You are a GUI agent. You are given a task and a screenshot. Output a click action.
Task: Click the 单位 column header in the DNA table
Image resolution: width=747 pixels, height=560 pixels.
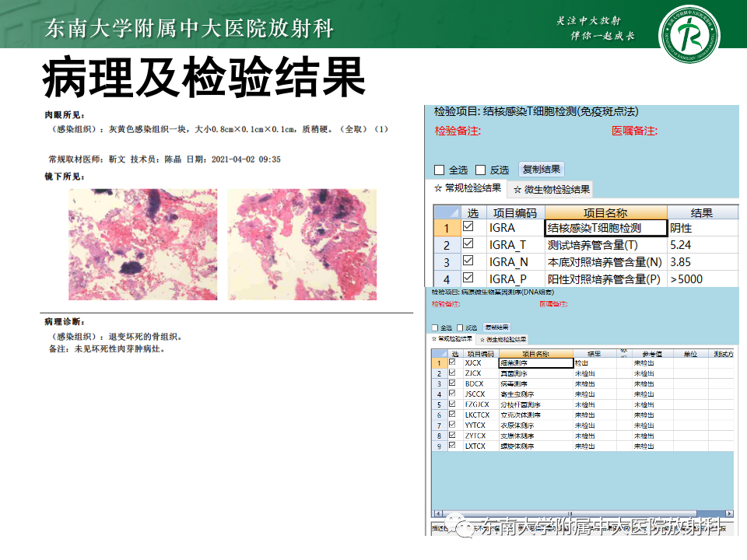(x=691, y=354)
